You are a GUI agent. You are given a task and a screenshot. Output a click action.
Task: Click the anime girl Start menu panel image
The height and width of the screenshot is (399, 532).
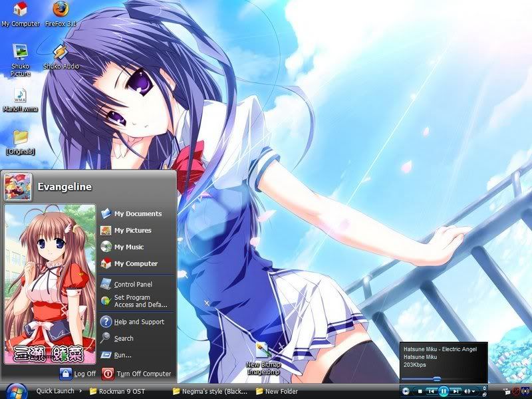click(50, 284)
